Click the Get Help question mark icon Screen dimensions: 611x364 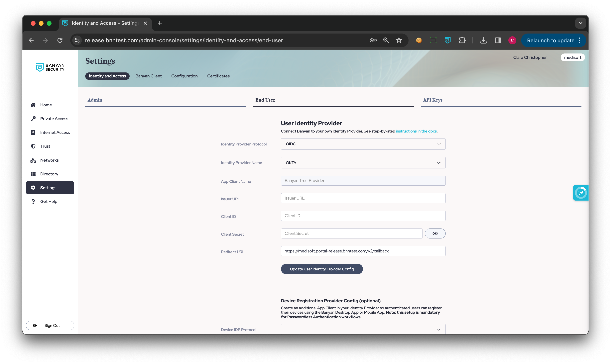pos(33,201)
